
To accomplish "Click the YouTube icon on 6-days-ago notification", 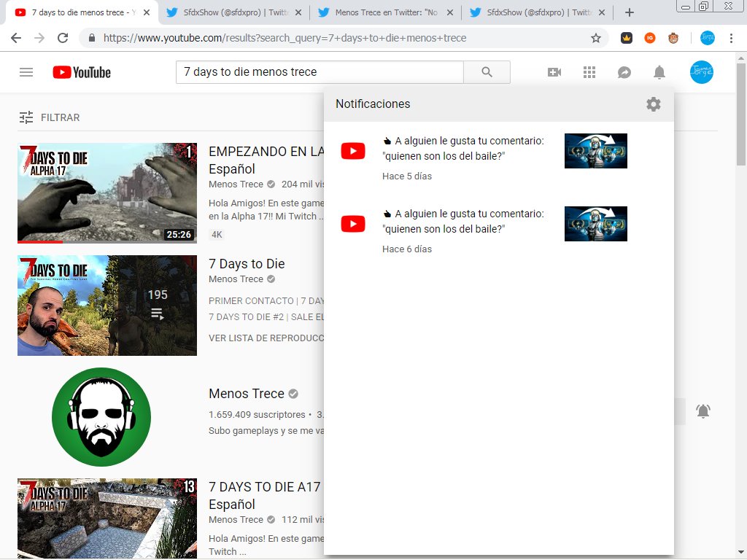I will pyautogui.click(x=353, y=224).
